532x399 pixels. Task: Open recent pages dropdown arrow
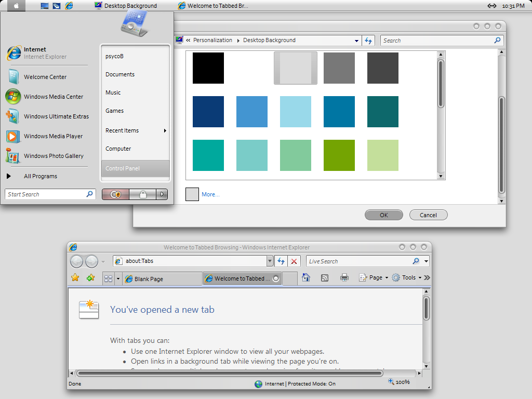click(x=103, y=262)
